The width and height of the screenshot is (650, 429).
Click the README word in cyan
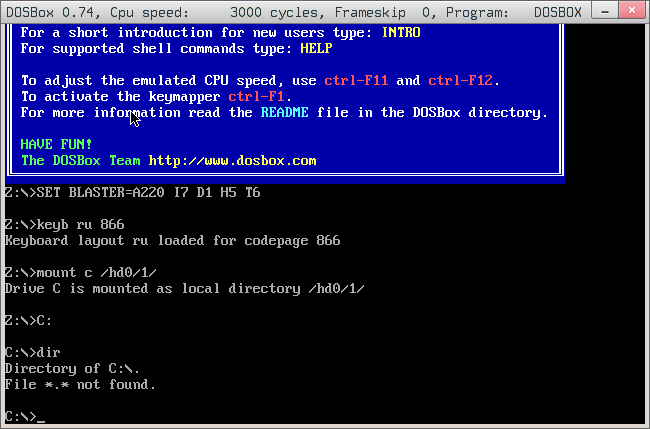(x=284, y=112)
